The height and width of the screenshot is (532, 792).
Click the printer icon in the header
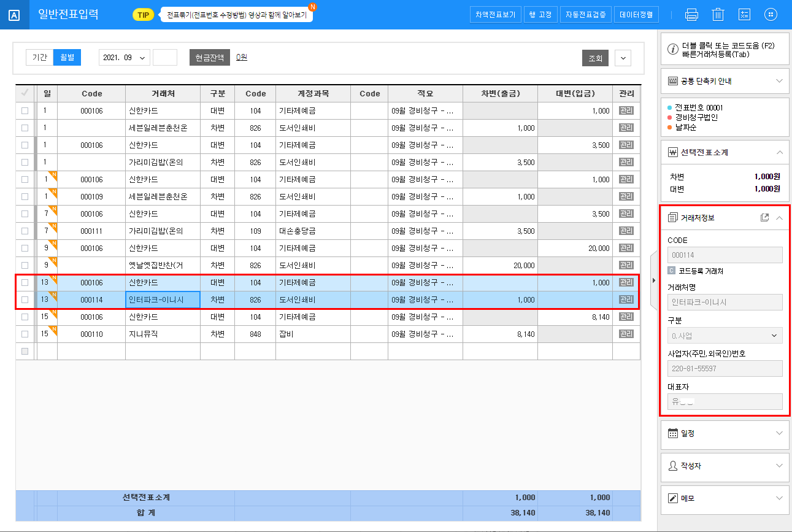point(691,15)
